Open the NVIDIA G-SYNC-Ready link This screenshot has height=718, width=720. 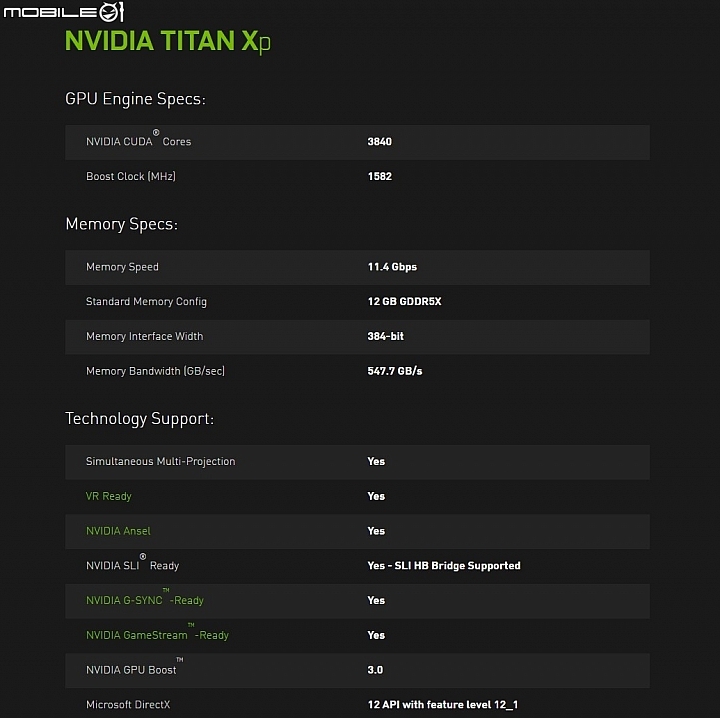pos(145,599)
